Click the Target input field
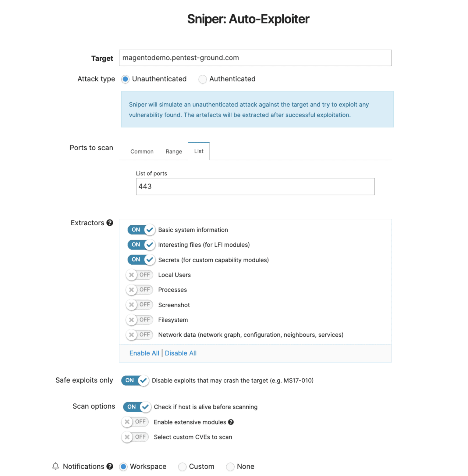 click(255, 58)
